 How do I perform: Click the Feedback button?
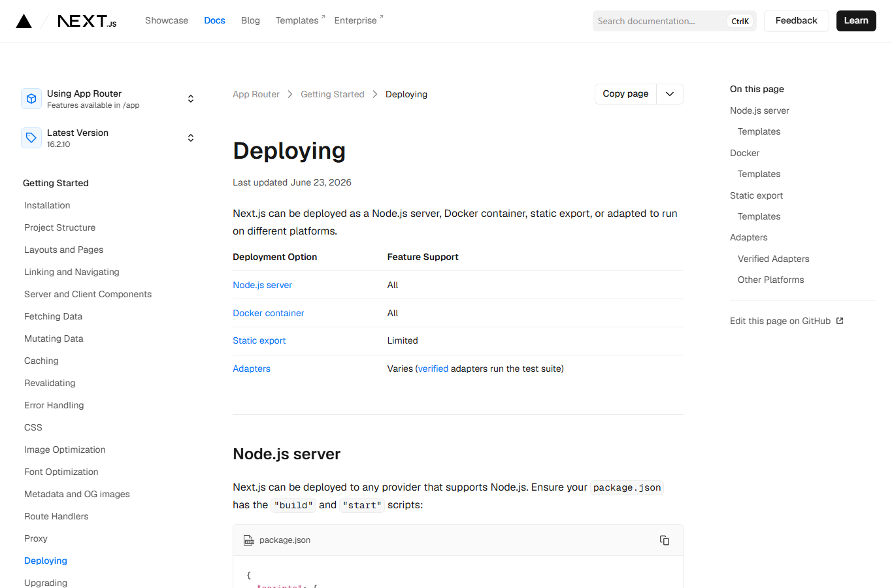pyautogui.click(x=796, y=21)
